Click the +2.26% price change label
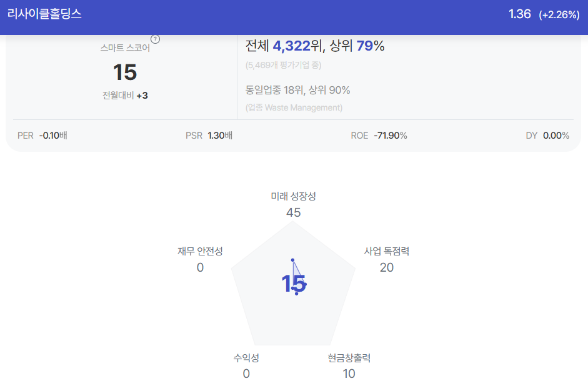The height and width of the screenshot is (391, 588). [559, 14]
